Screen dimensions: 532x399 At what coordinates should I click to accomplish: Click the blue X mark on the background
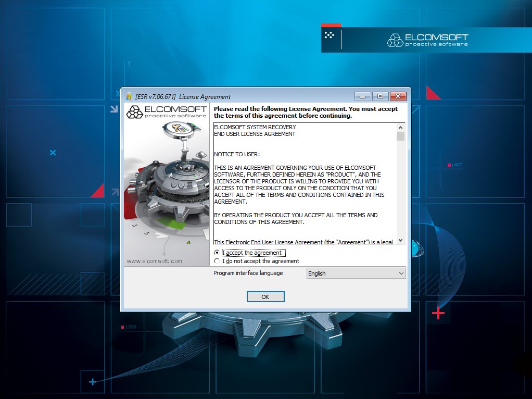(x=53, y=153)
